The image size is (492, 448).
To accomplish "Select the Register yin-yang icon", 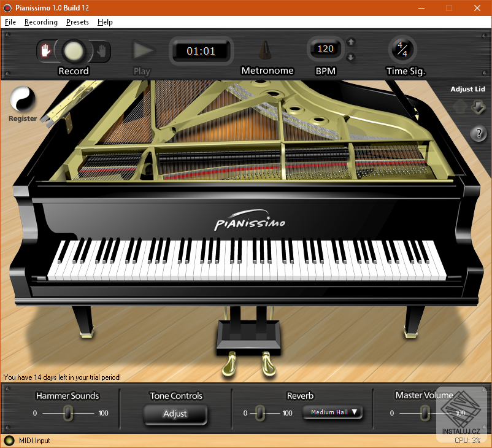I will pyautogui.click(x=22, y=100).
